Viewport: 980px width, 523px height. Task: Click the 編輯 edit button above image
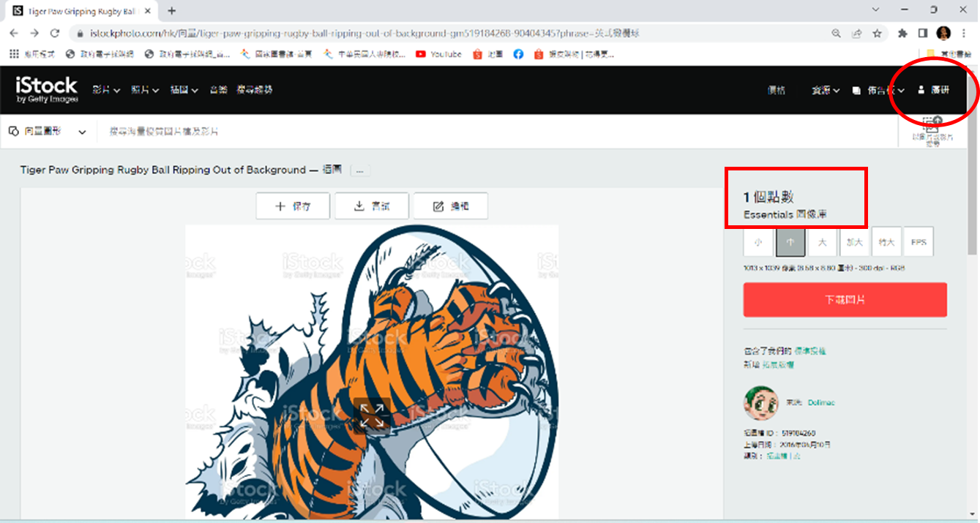pos(451,206)
